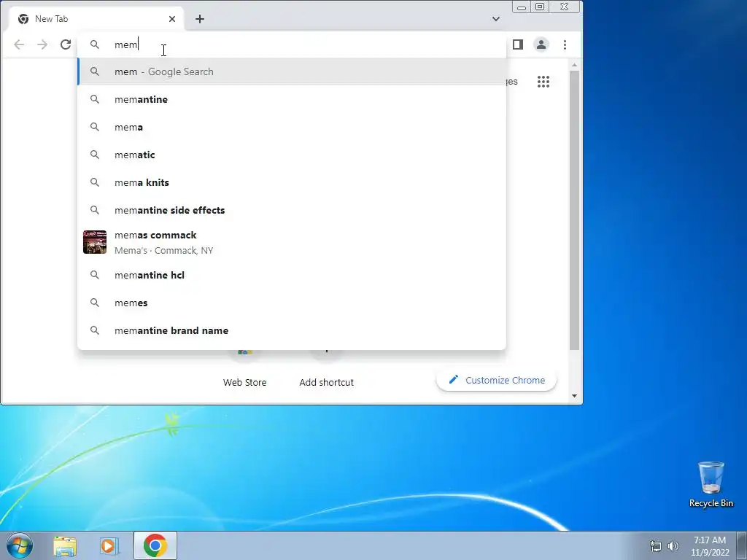Click search icon beside 'mematic' suggestion

pyautogui.click(x=95, y=155)
